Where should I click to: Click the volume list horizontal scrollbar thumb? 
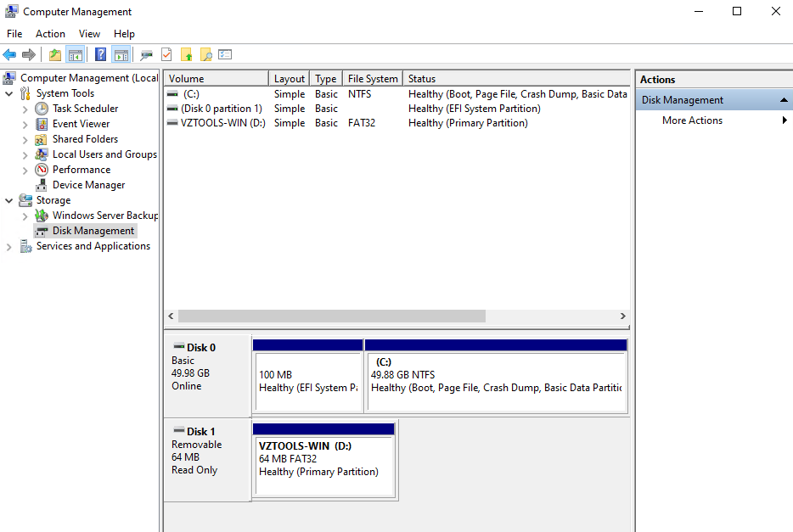332,316
